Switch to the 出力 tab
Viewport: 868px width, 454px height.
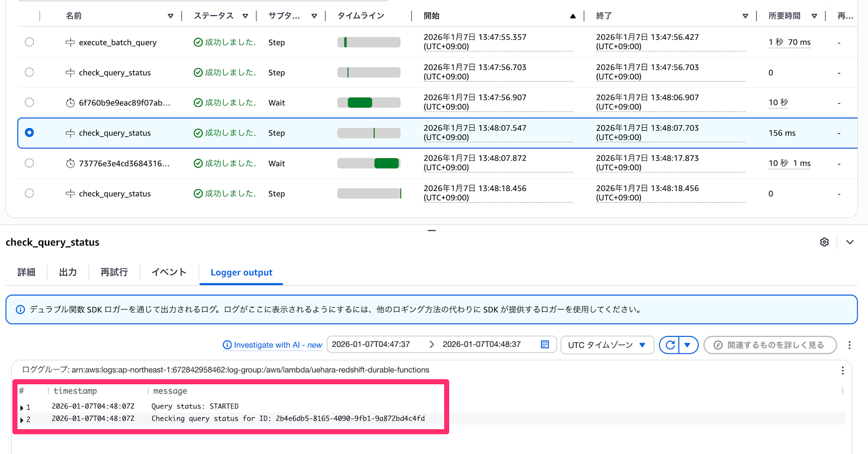(x=68, y=272)
